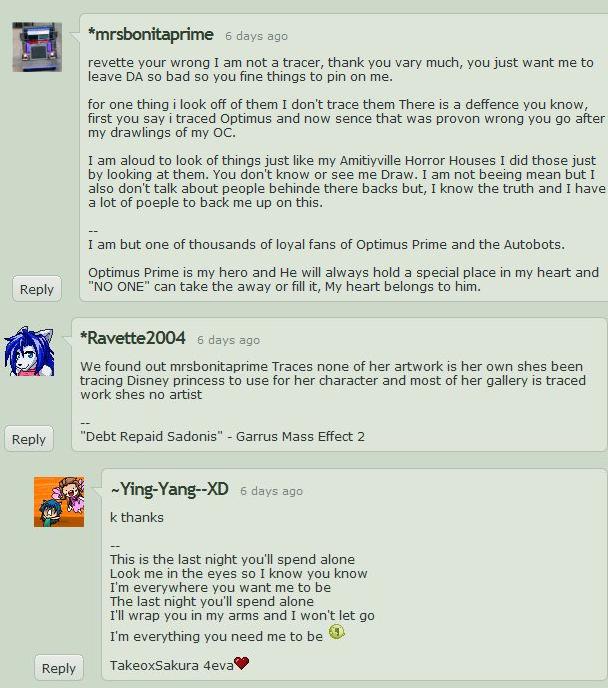This screenshot has height=688, width=608.
Task: Open the Ravette2004 profile link
Action: [x=133, y=338]
